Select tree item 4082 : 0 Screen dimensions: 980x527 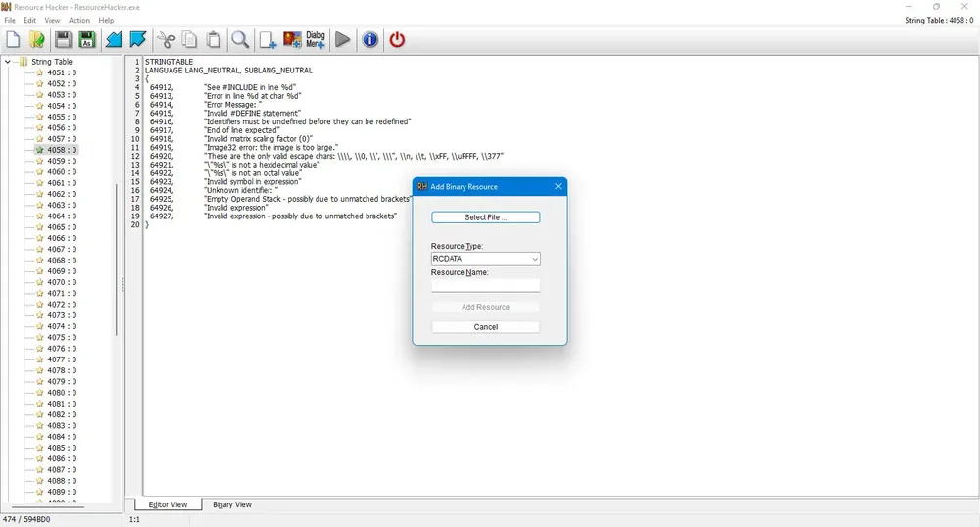tap(62, 414)
